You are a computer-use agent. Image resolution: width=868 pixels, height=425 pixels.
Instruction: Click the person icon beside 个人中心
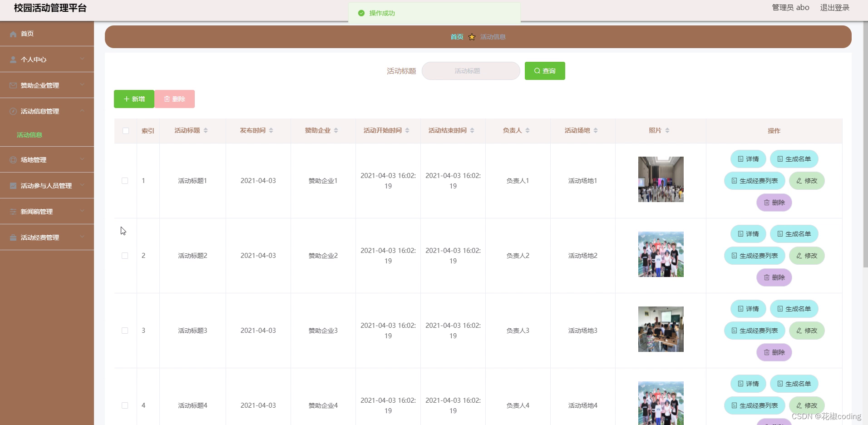click(13, 60)
